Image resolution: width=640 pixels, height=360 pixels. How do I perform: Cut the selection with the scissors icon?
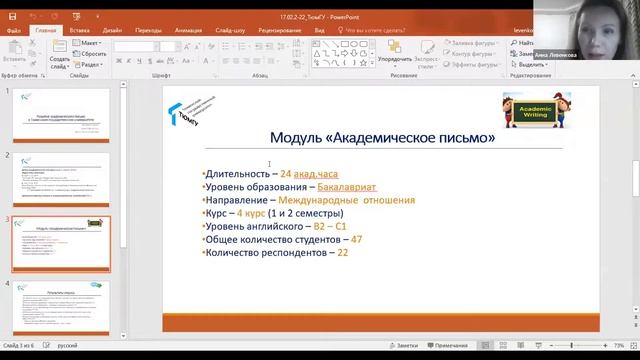pos(33,43)
